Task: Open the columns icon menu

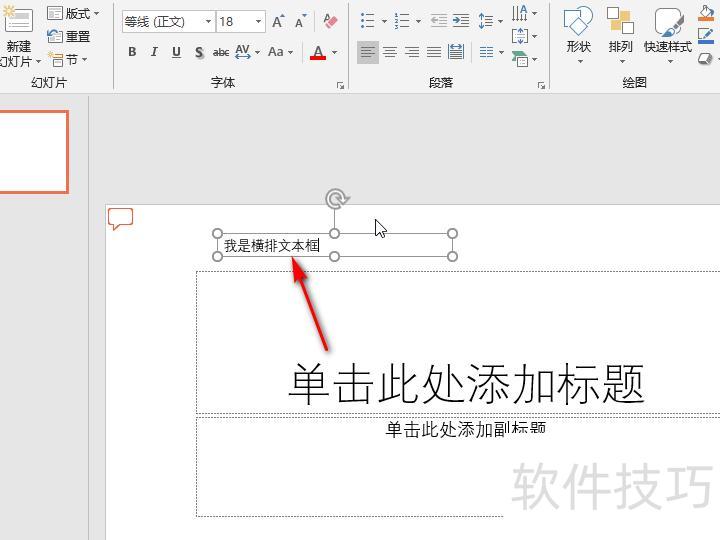Action: coord(491,52)
